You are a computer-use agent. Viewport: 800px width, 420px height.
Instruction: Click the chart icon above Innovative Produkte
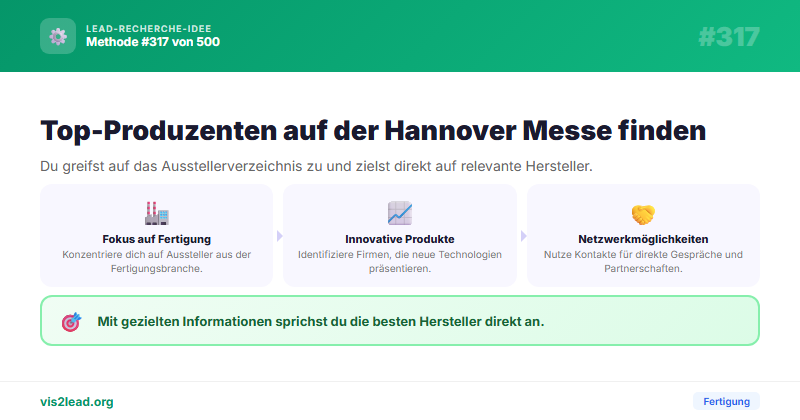pos(399,213)
